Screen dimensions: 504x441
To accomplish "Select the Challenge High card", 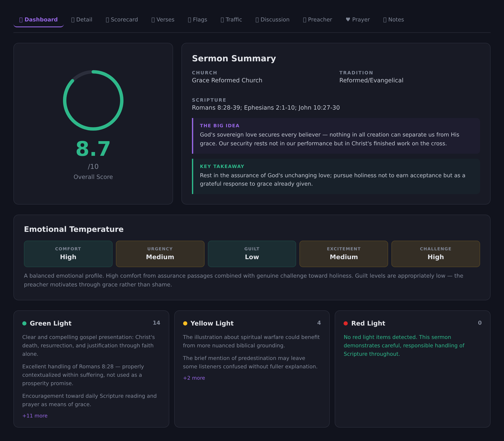I will coord(436,254).
